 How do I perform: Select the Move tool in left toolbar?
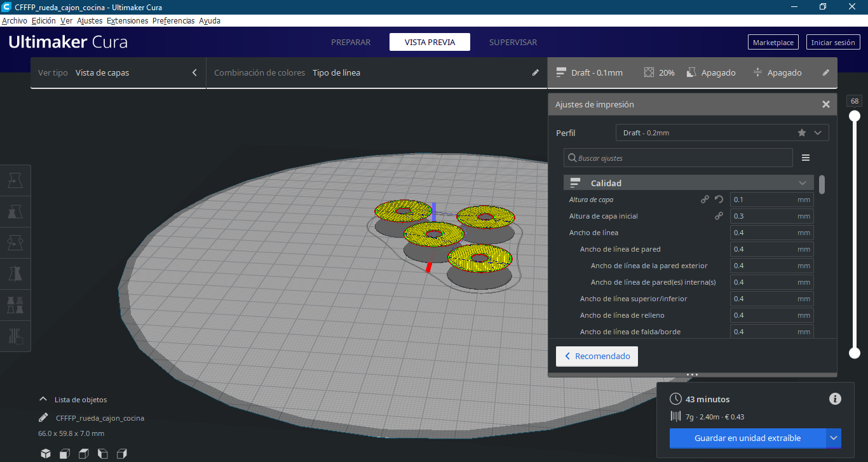(15, 181)
